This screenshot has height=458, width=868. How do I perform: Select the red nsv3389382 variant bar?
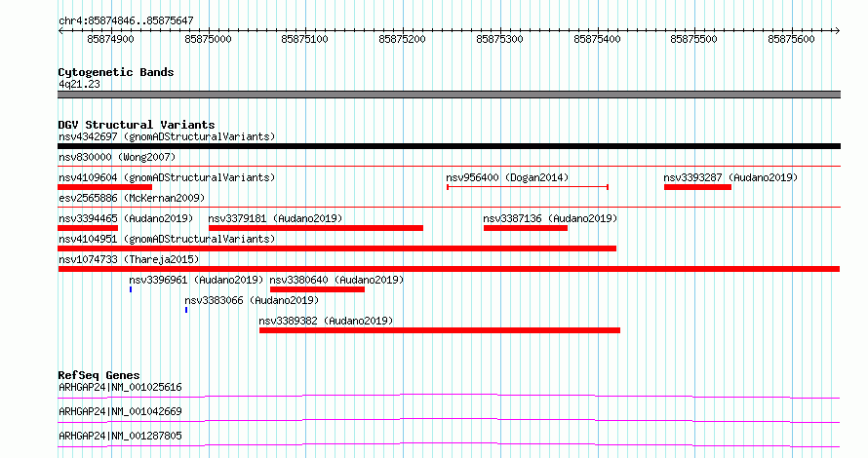tap(440, 330)
